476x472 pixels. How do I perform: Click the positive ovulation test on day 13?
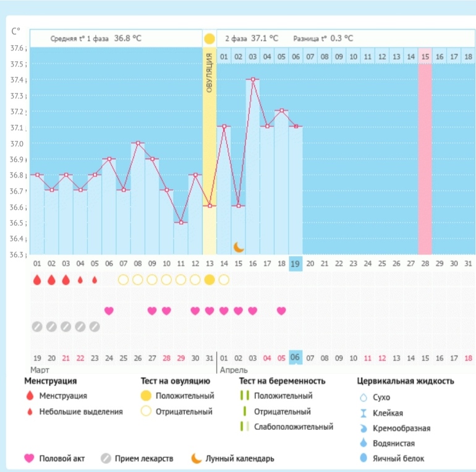pyautogui.click(x=210, y=280)
